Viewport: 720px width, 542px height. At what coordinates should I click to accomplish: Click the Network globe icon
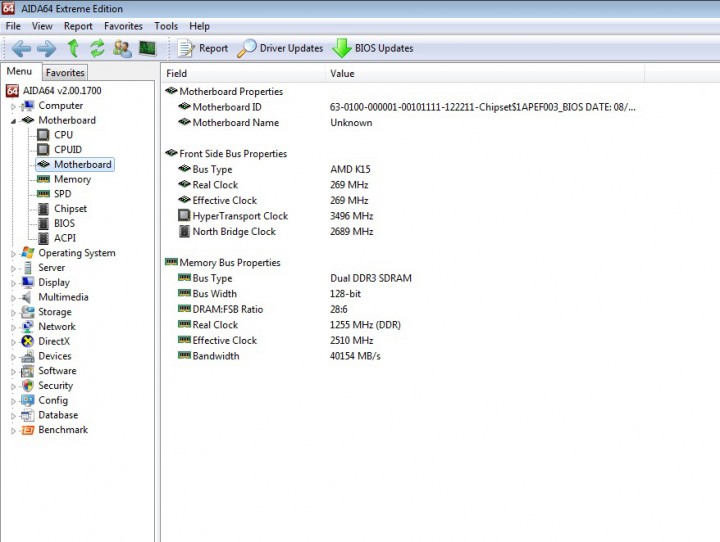[x=28, y=326]
